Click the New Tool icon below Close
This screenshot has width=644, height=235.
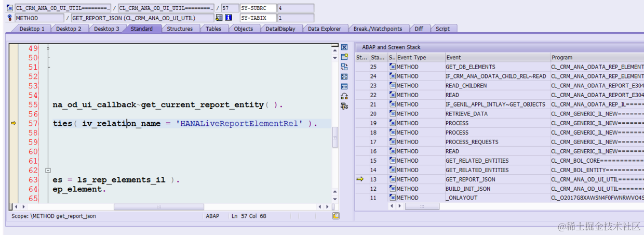(344, 57)
